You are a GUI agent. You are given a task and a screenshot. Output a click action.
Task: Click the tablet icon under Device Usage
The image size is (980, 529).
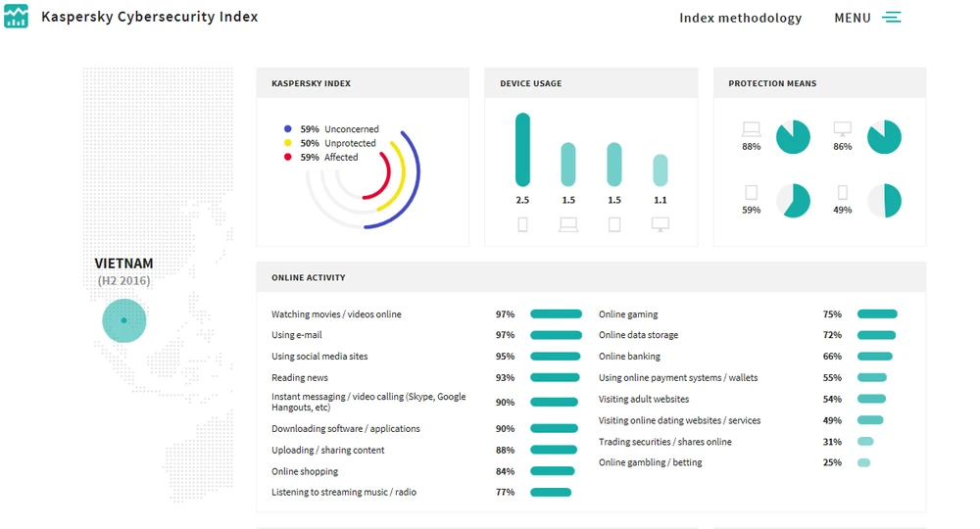(x=614, y=224)
